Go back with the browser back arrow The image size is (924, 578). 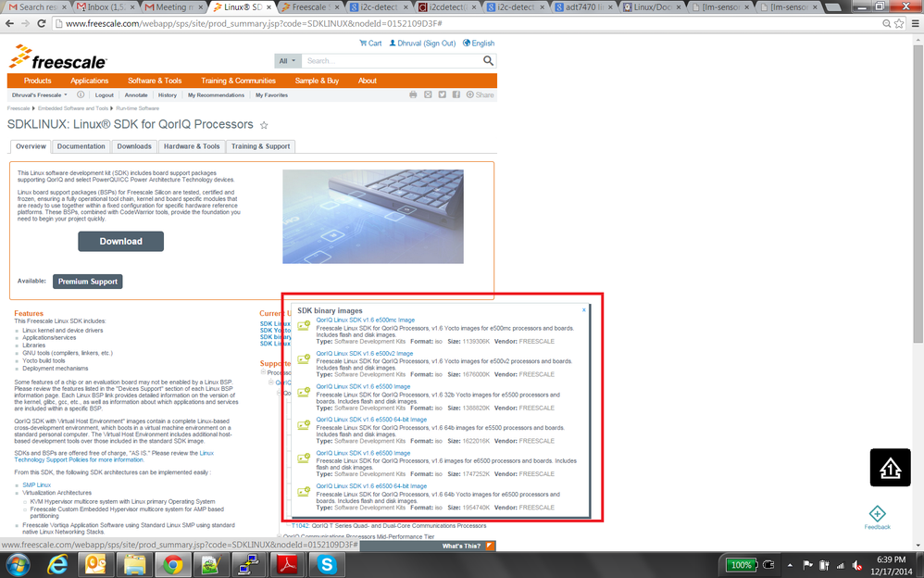[9, 23]
